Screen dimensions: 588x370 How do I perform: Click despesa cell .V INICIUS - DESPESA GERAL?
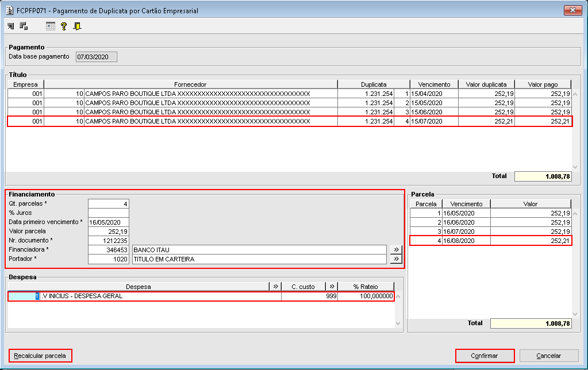tap(160, 296)
